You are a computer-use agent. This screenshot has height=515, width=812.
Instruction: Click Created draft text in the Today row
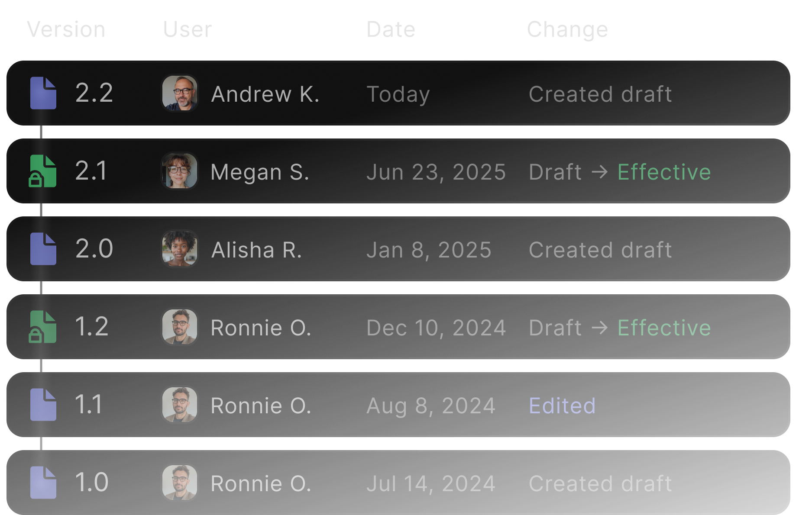click(600, 94)
